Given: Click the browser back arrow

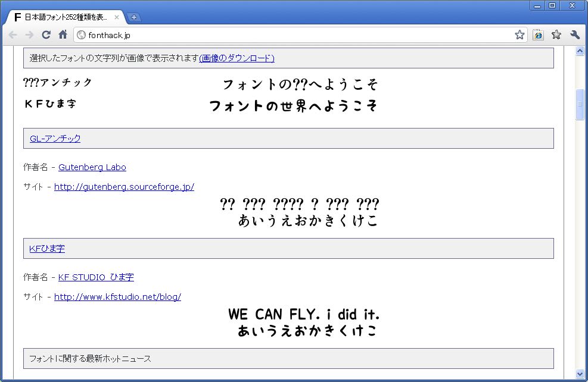Looking at the screenshot, I should click(13, 35).
